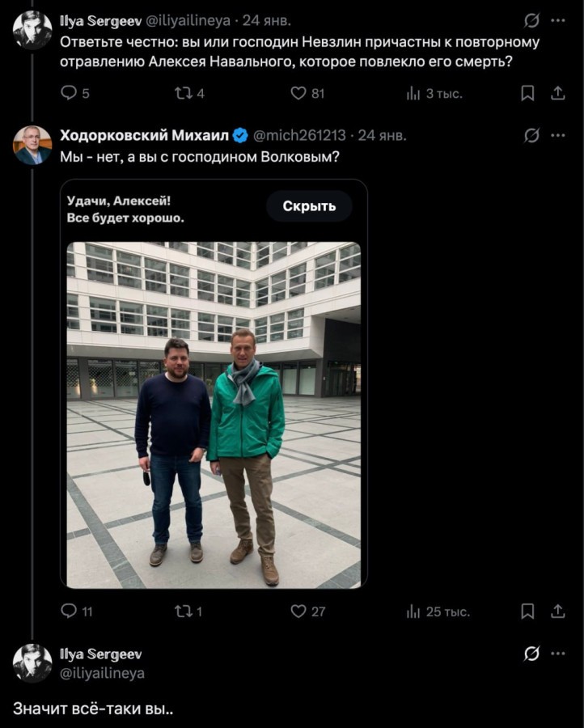Open the Ходорковский Михаил profile name link
The height and width of the screenshot is (728, 584).
coord(144,135)
